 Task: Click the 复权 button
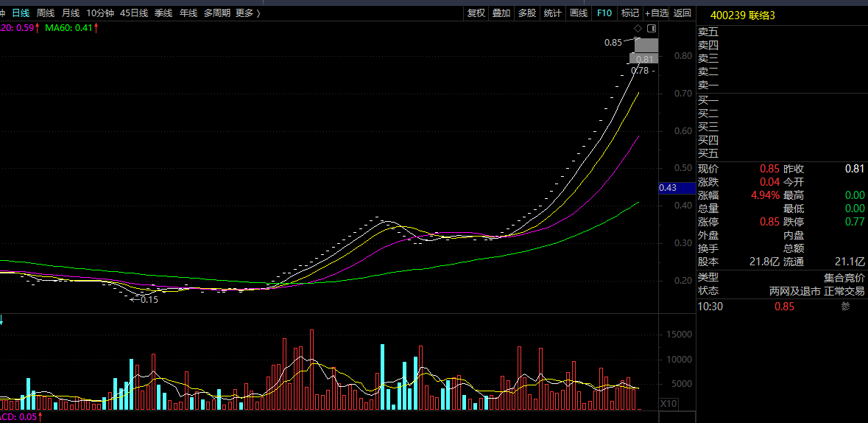476,13
